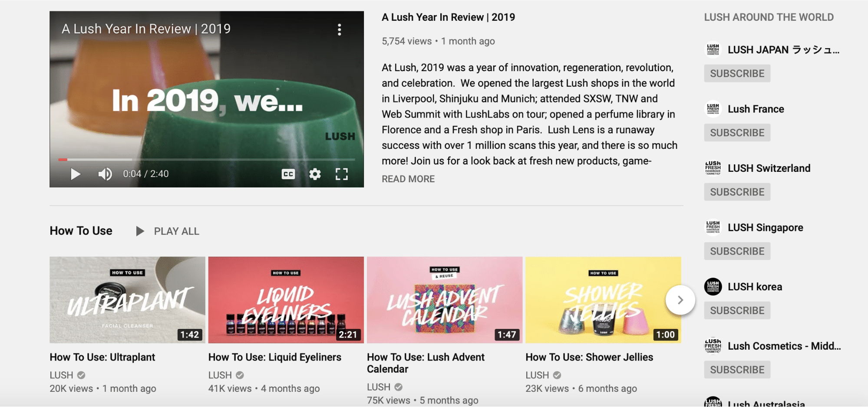Click verified badge under Liquid Eyeliners video
The image size is (868, 407).
coord(240,375)
